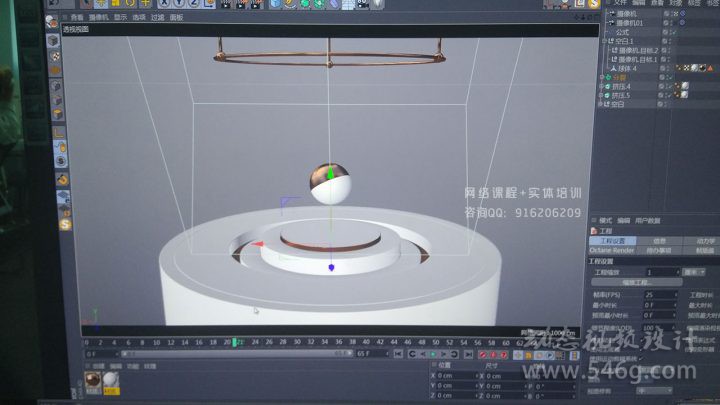Expand the 挤压.4 object hierarchy
Viewport: 720px width, 405px height.
pyautogui.click(x=603, y=86)
